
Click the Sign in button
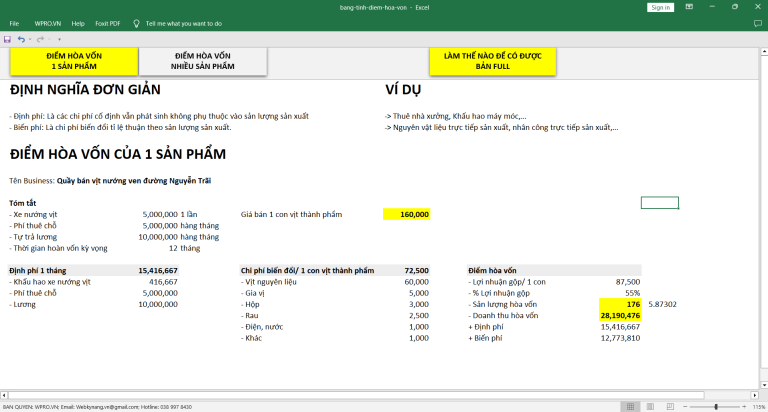660,7
